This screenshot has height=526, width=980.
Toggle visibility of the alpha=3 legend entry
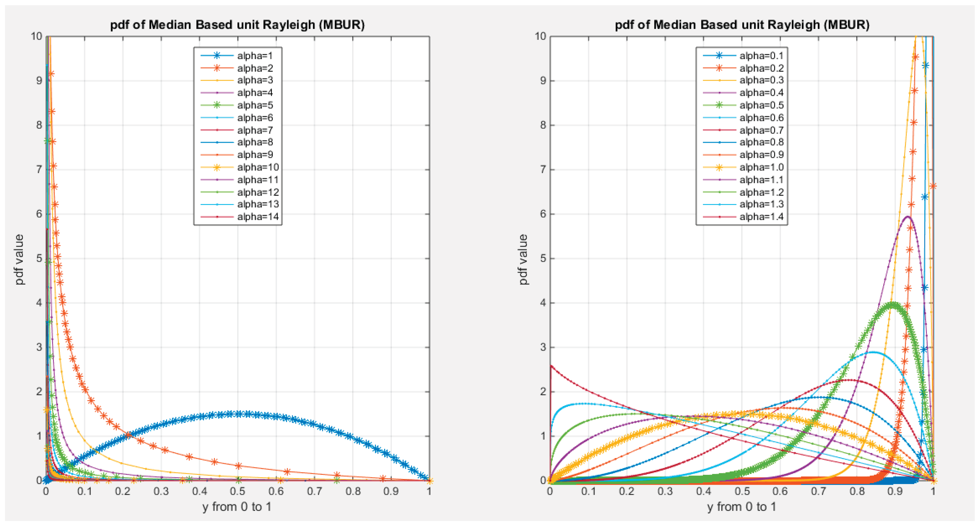pos(256,81)
